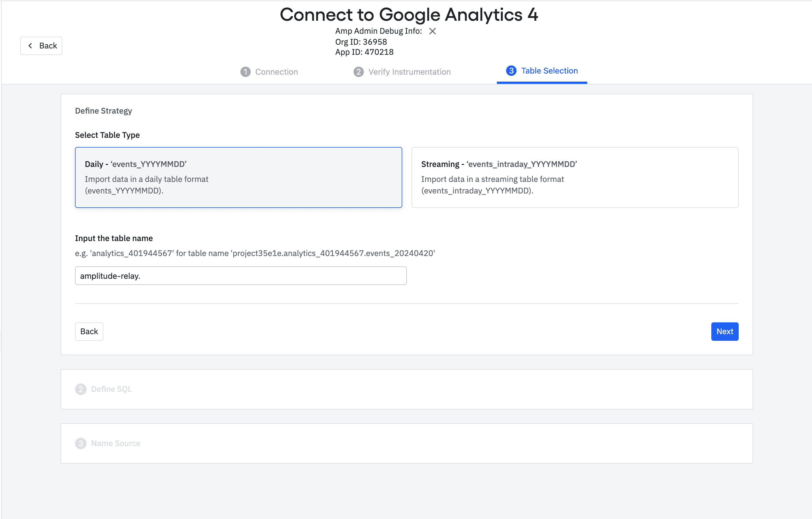The image size is (812, 519).
Task: Switch to the Connection step tab
Action: [x=276, y=72]
